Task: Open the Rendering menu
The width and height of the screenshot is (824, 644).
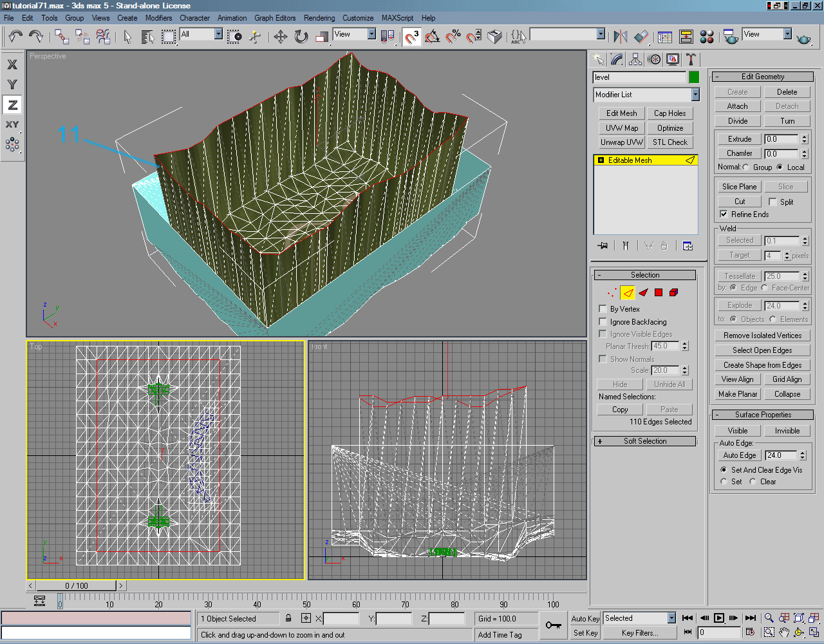Action: (319, 18)
